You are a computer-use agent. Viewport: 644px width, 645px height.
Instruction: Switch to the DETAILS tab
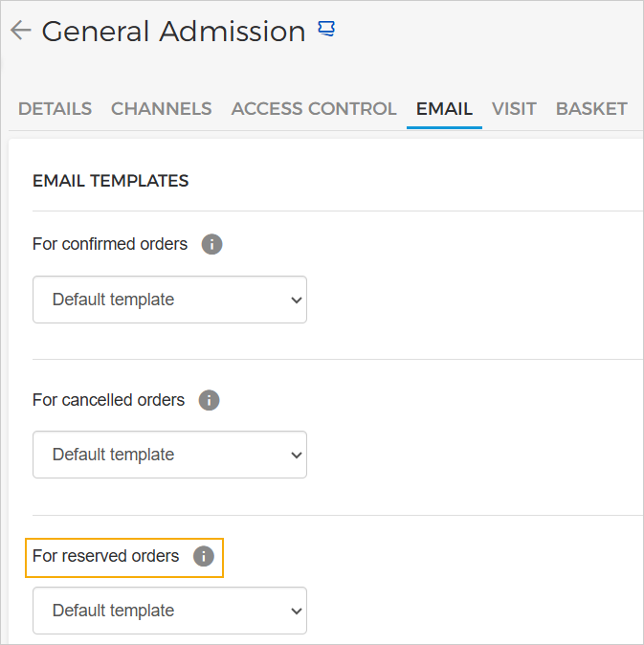55,108
